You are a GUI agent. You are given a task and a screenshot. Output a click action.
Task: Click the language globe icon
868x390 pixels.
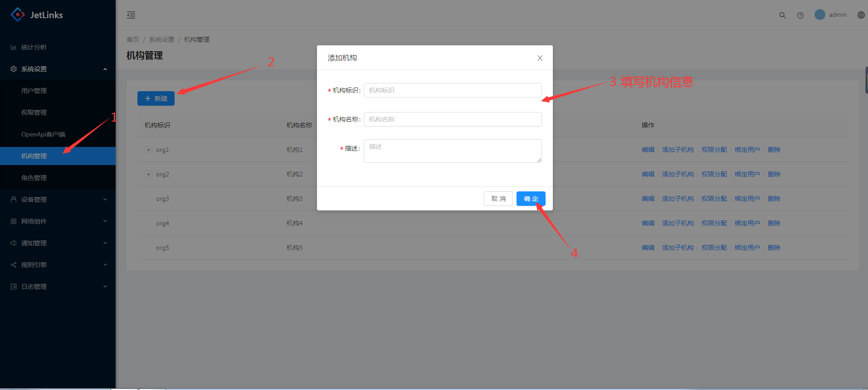pyautogui.click(x=861, y=15)
